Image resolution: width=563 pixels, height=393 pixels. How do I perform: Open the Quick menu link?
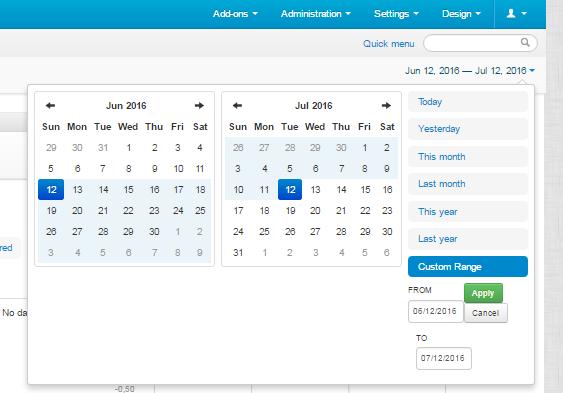[388, 44]
